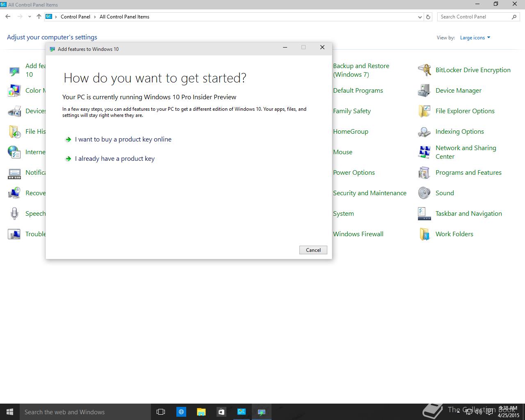Cancel the Add features dialog

313,250
